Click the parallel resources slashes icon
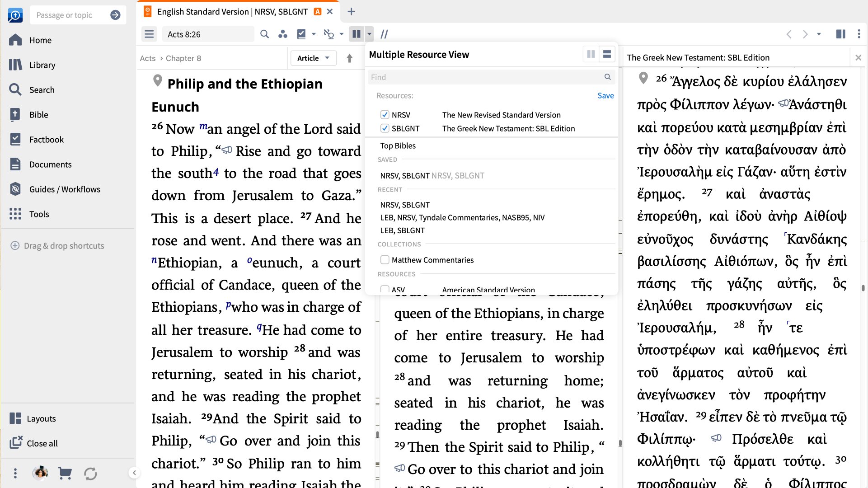This screenshot has width=868, height=488. pyautogui.click(x=385, y=34)
